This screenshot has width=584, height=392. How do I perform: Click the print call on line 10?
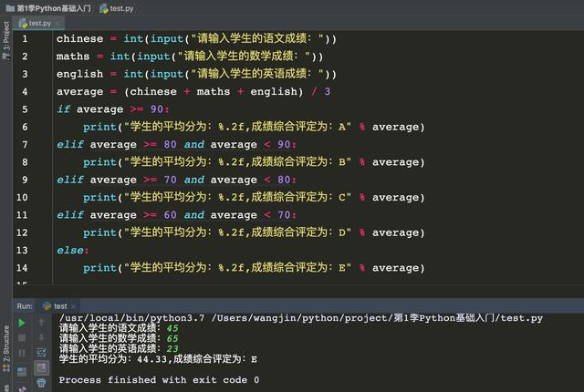point(99,197)
